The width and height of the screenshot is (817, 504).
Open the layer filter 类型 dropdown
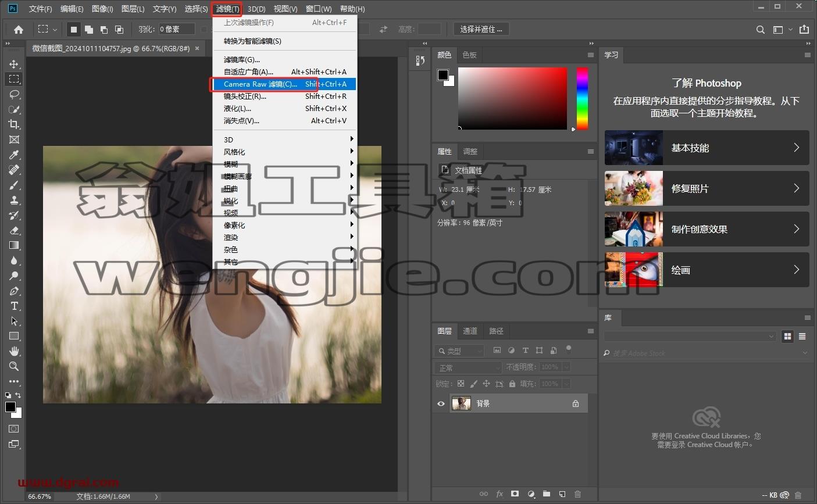459,351
